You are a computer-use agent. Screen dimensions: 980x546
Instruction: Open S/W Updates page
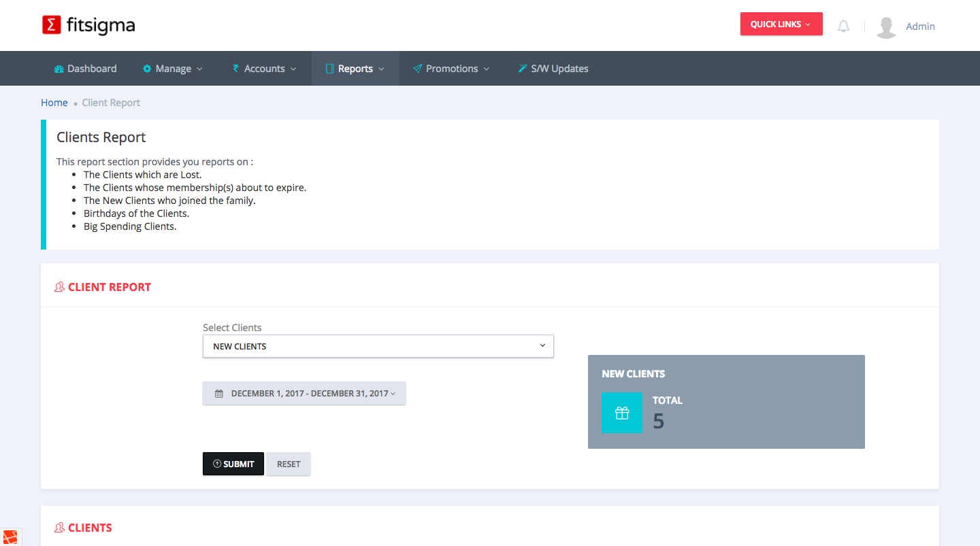[x=553, y=69]
